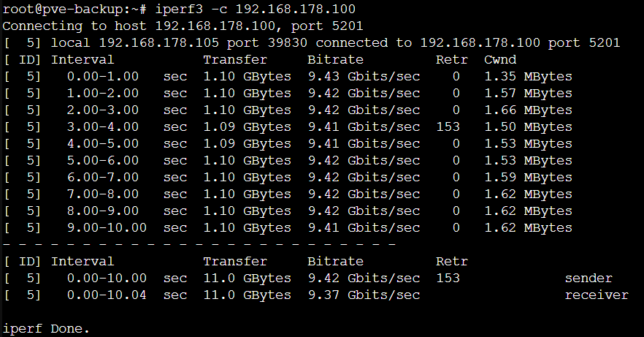Click the 9.00-10.00 interval row
This screenshot has height=337, width=644.
[288, 227]
